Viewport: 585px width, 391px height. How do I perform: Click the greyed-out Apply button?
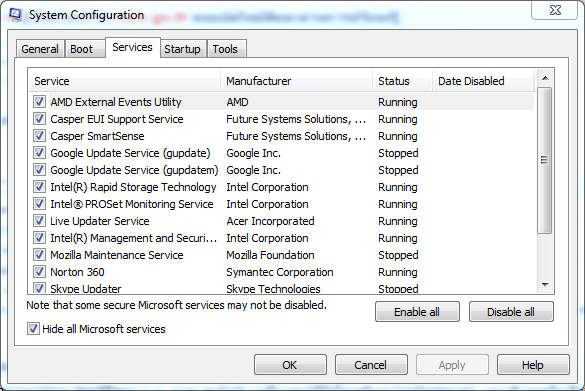click(x=452, y=365)
